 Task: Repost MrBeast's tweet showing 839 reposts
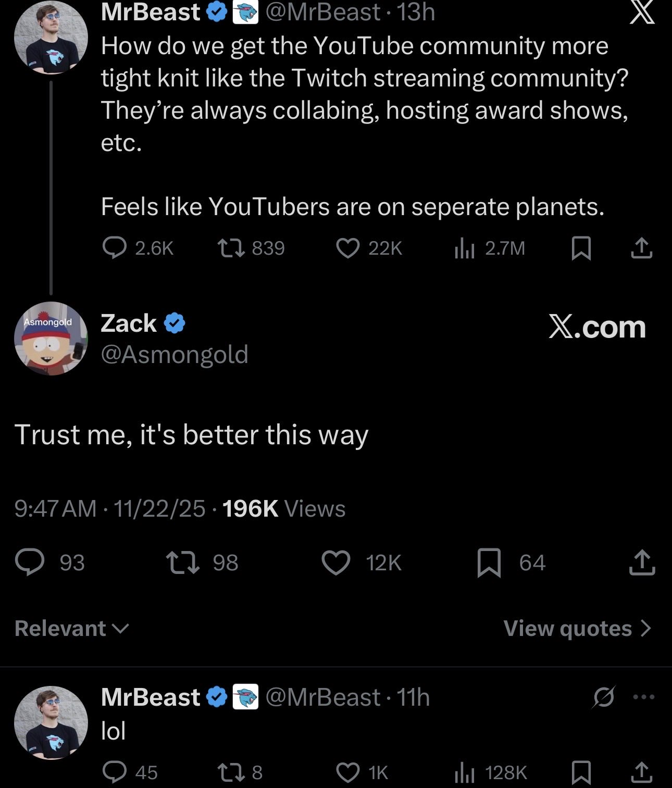pyautogui.click(x=231, y=248)
